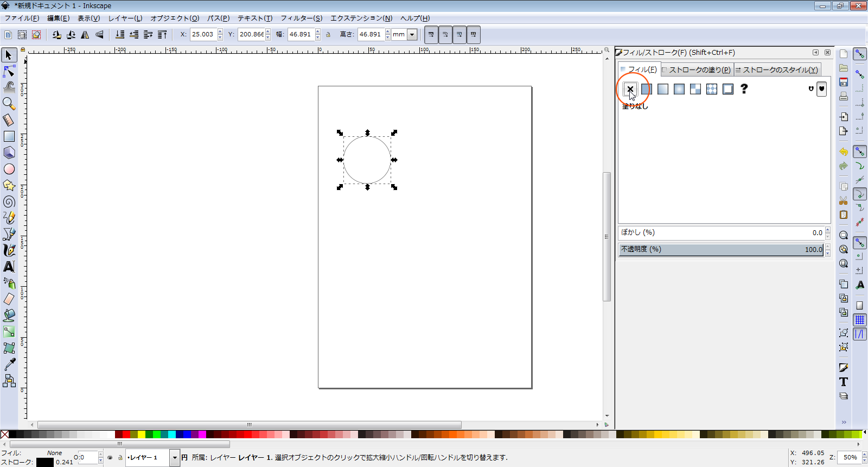Toggle the width/height lock icon

tap(328, 34)
